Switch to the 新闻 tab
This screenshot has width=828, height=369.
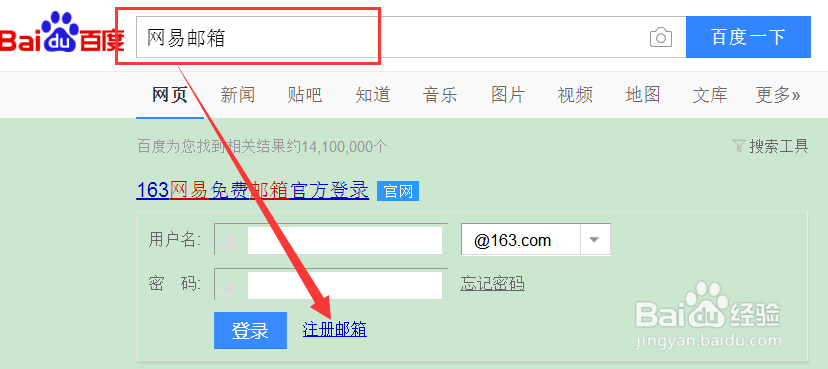coord(238,95)
